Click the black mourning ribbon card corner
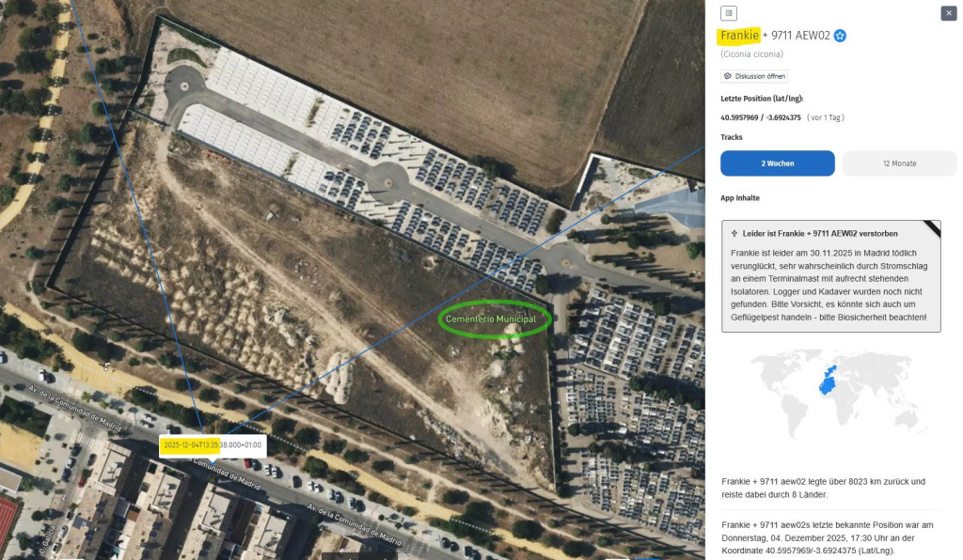The image size is (963, 560). point(932,228)
